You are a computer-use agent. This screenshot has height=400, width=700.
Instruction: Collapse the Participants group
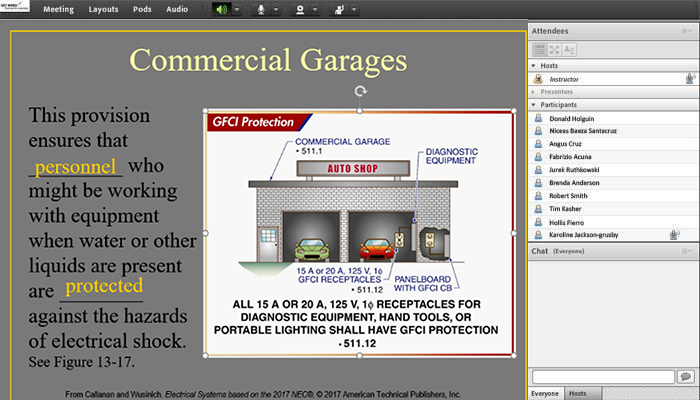(x=534, y=103)
